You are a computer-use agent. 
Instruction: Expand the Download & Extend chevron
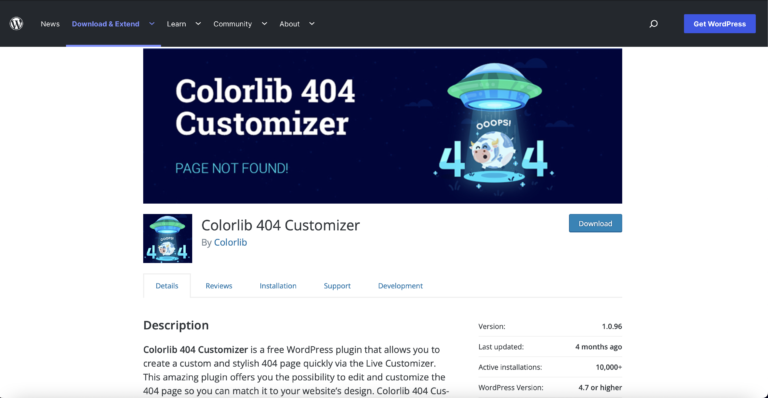click(152, 23)
